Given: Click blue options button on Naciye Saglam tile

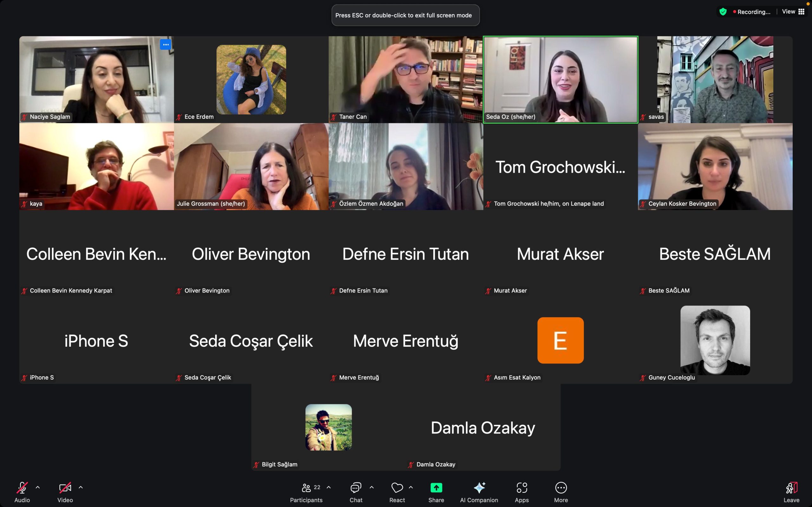Looking at the screenshot, I should tap(166, 45).
